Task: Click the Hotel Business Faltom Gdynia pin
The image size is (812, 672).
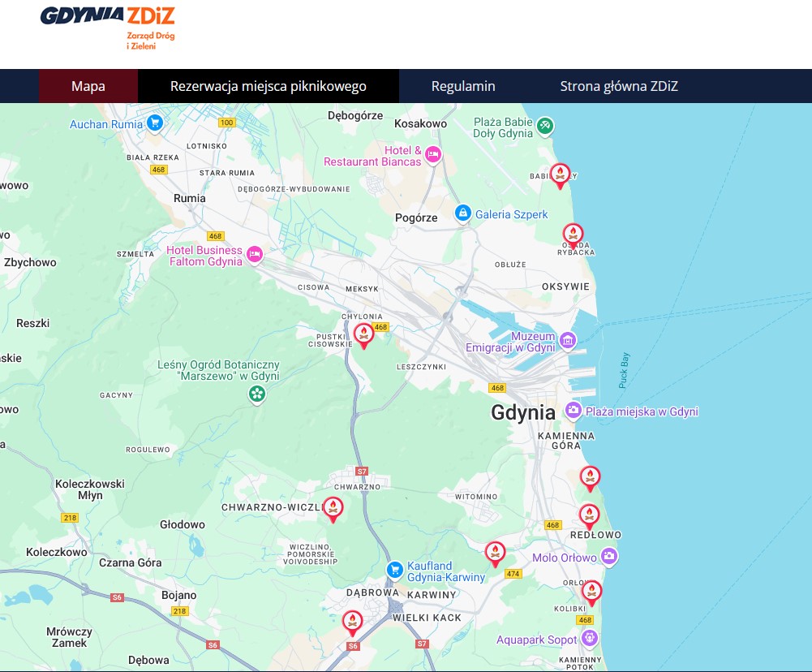Action: (x=255, y=253)
